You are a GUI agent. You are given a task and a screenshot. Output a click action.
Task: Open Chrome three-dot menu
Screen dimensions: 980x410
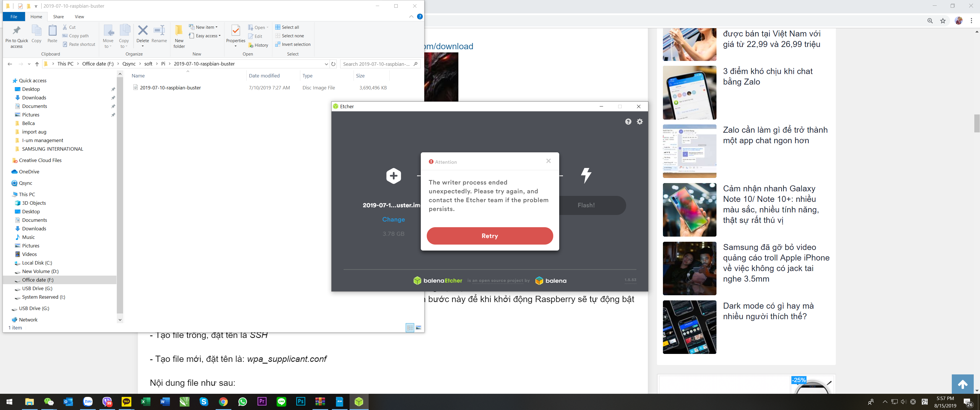click(x=971, y=20)
